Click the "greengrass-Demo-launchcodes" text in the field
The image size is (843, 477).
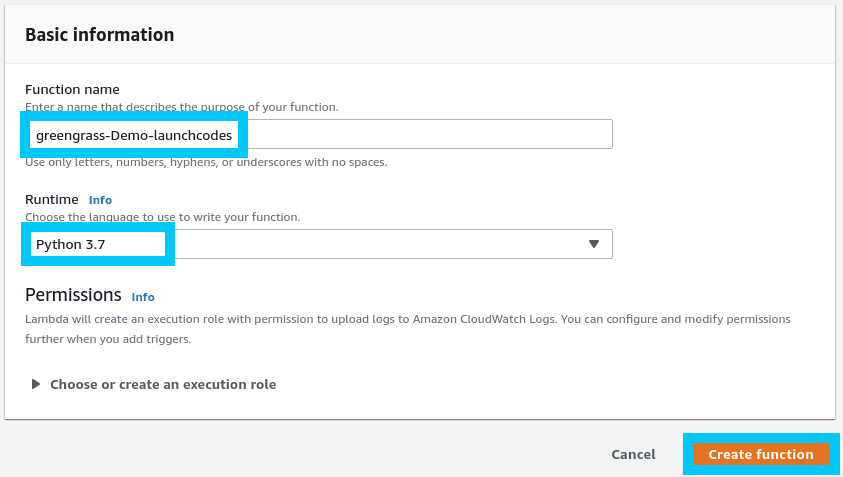[133, 134]
